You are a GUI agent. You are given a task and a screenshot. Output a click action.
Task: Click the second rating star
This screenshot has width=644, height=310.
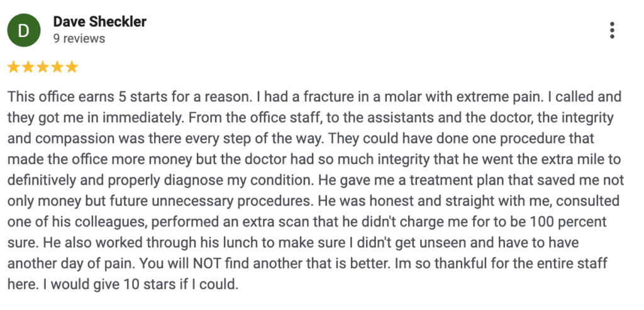[28, 67]
